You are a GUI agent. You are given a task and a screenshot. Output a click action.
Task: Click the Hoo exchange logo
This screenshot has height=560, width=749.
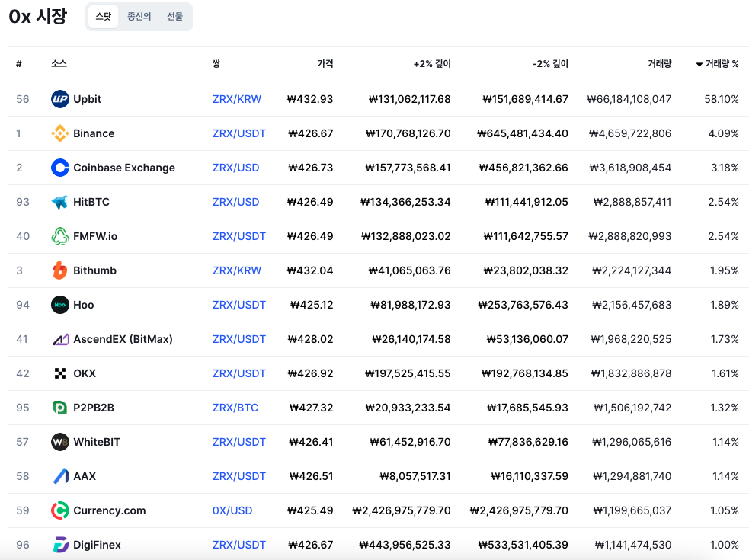tap(59, 305)
